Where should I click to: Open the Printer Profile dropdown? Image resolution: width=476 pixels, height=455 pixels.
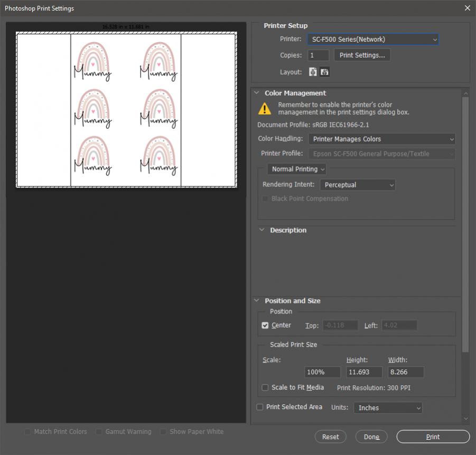pyautogui.click(x=382, y=154)
